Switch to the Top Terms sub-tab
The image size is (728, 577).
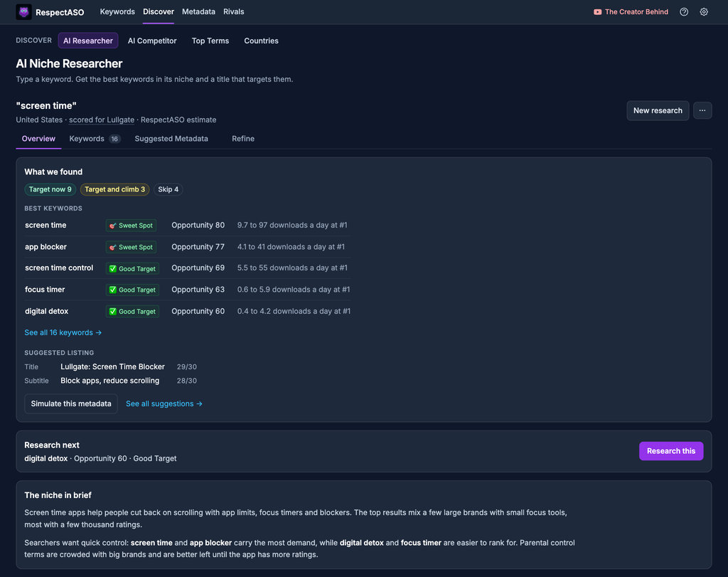pos(210,41)
